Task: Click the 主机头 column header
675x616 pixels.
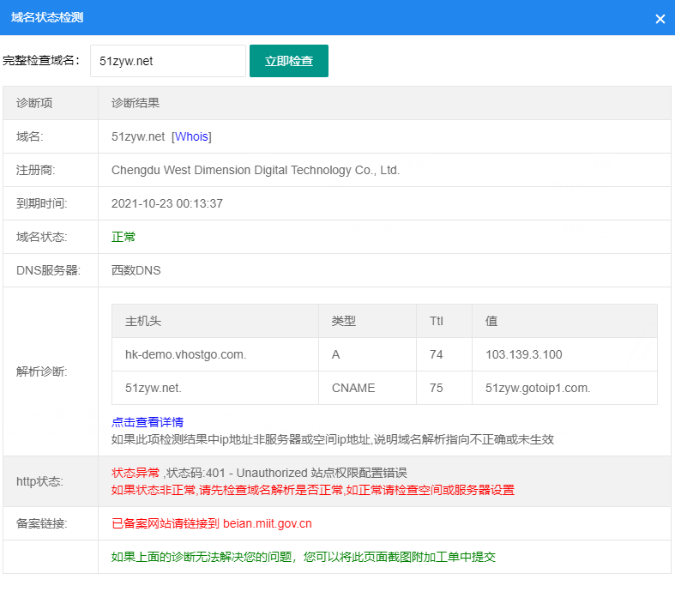Action: pyautogui.click(x=143, y=321)
